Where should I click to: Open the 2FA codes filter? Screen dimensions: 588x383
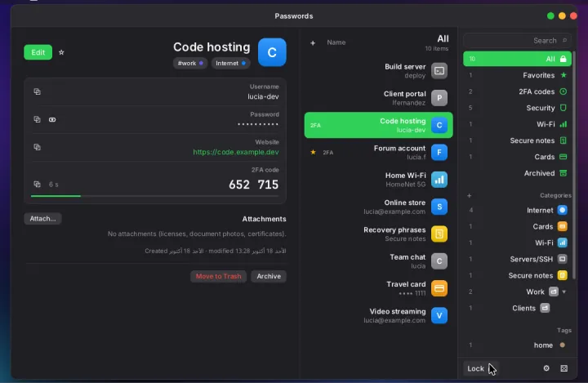pyautogui.click(x=517, y=91)
